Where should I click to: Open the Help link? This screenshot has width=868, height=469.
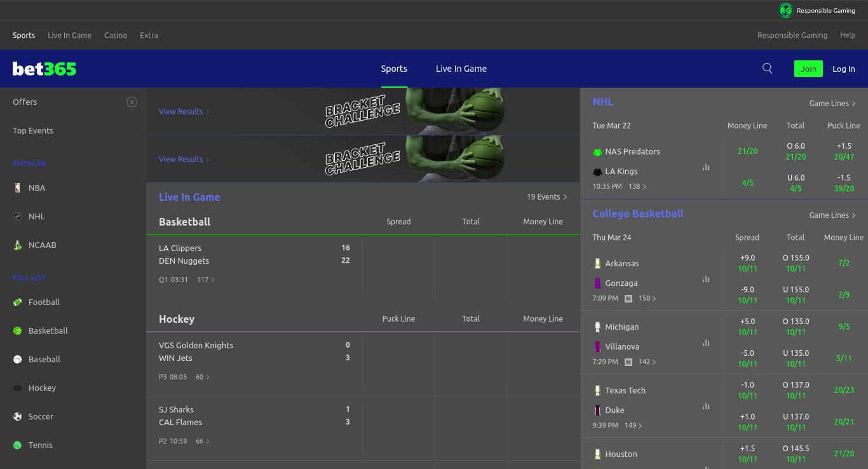(x=848, y=35)
